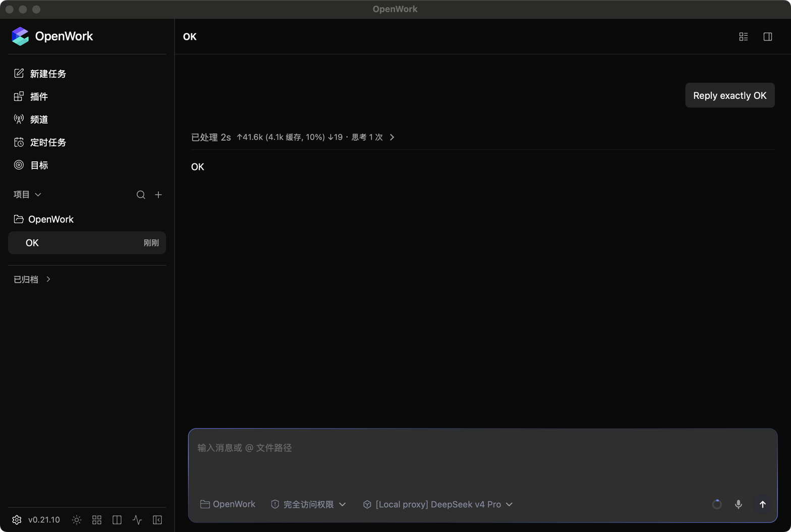791x532 pixels.
Task: Toggle the right side panel icon
Action: click(x=768, y=37)
